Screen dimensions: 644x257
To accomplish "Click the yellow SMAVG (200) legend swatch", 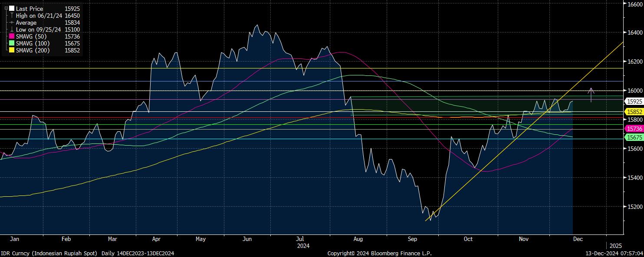I will (x=12, y=50).
